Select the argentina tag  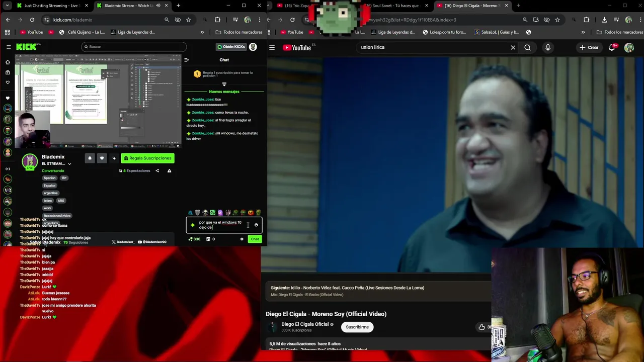(50, 193)
